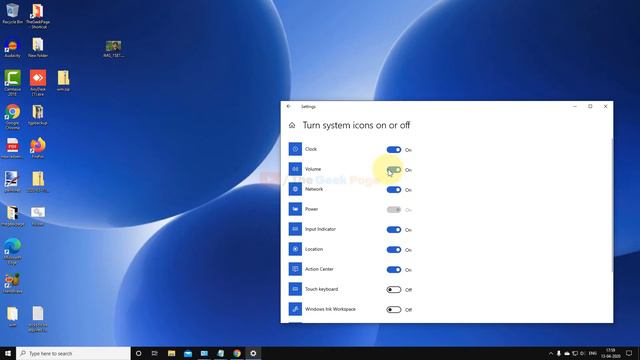Open the Windows Start menu
Viewport: 640px width, 360px height.
8,353
